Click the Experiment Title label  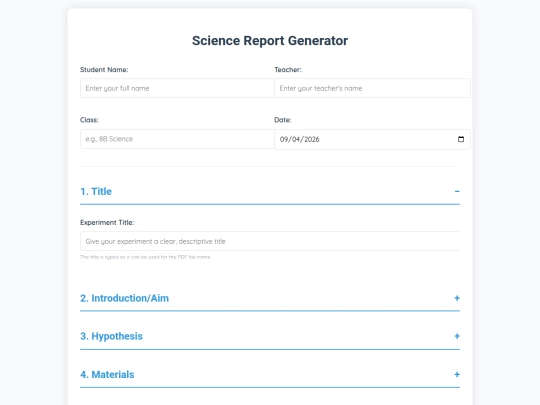107,222
